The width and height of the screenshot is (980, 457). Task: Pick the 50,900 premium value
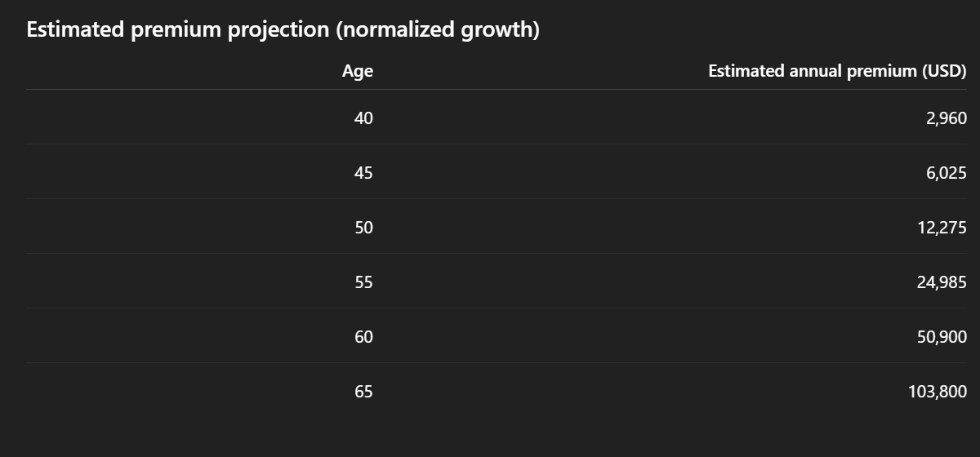click(942, 337)
